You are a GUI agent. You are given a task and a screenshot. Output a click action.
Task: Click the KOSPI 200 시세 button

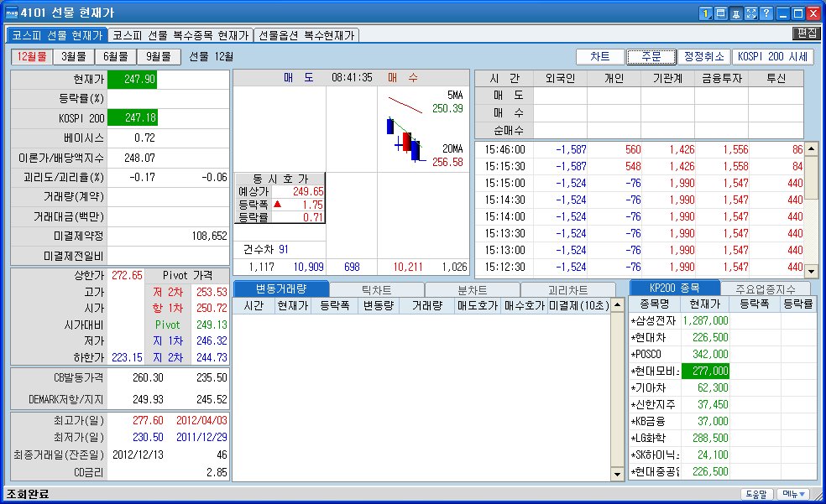pyautogui.click(x=772, y=57)
